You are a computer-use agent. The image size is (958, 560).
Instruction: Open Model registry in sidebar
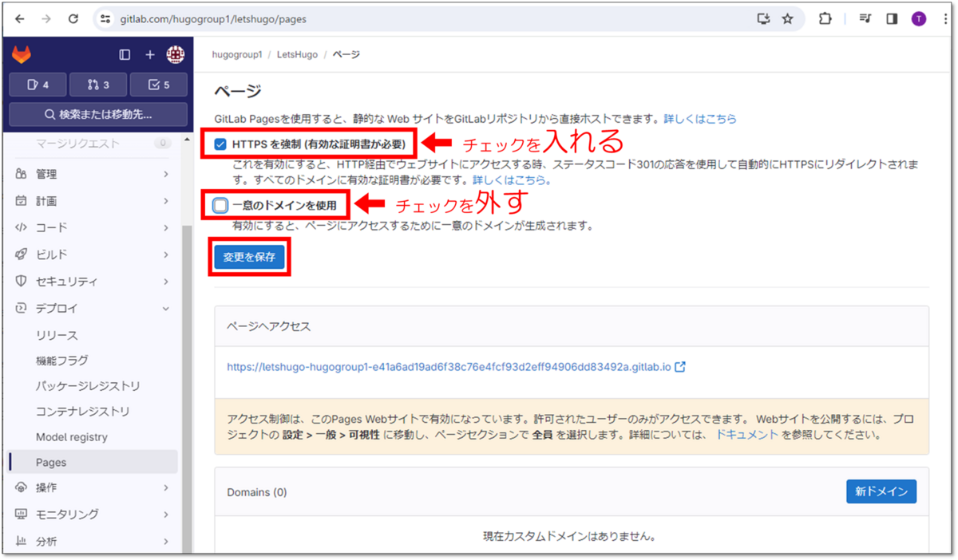tap(93, 437)
